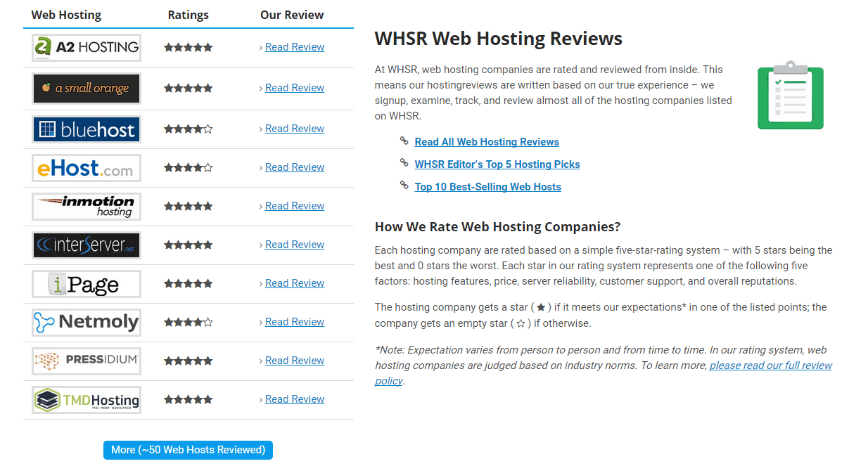
Task: Click InterServer's star rating
Action: (x=189, y=245)
